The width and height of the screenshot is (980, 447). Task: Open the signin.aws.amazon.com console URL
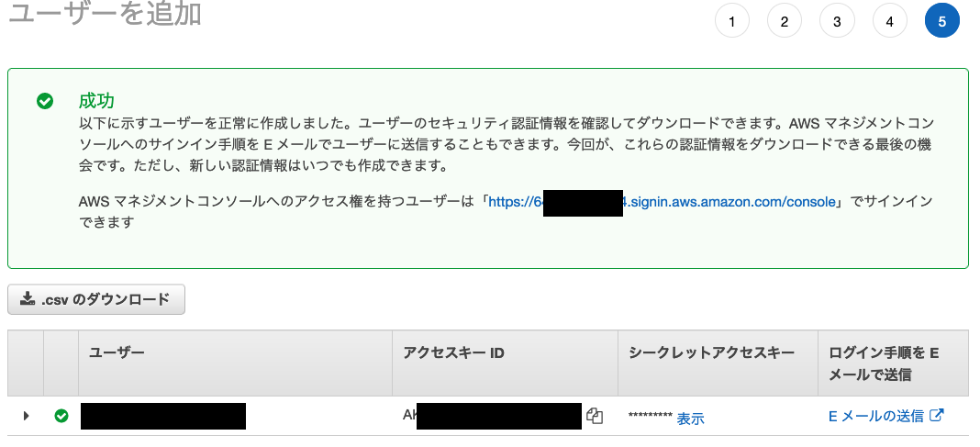coord(662,202)
